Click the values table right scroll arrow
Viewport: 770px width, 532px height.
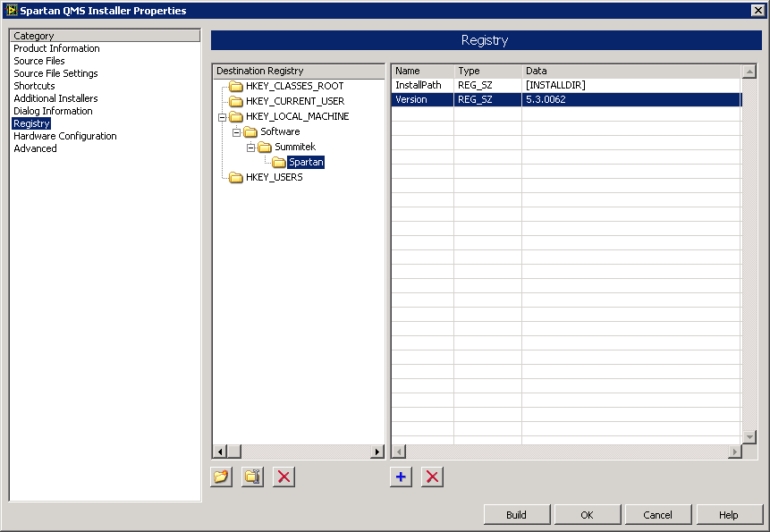click(734, 452)
